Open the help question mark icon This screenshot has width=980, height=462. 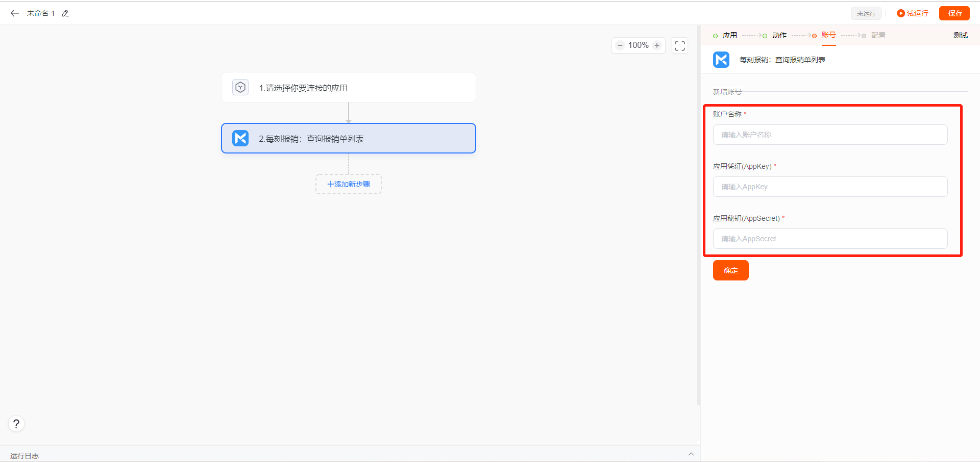point(16,424)
